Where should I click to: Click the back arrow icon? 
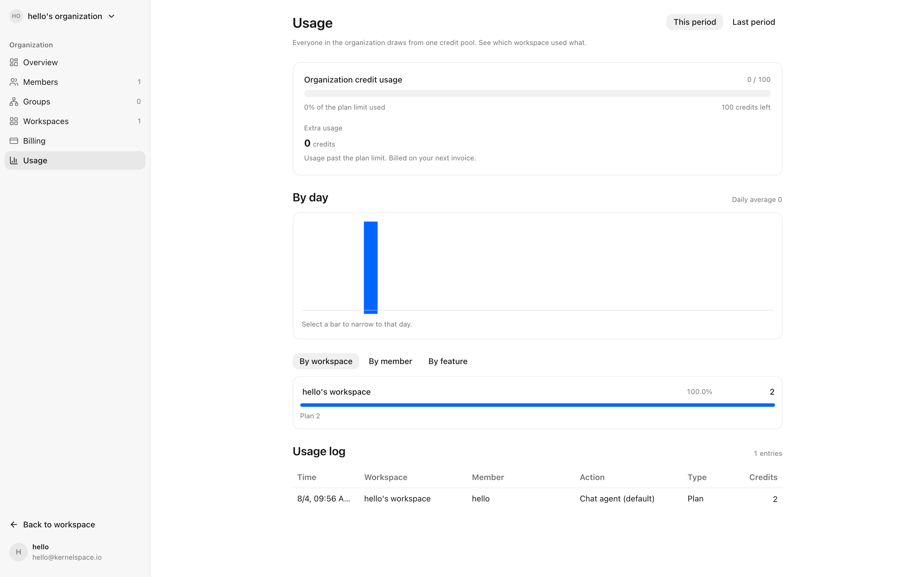coord(14,524)
